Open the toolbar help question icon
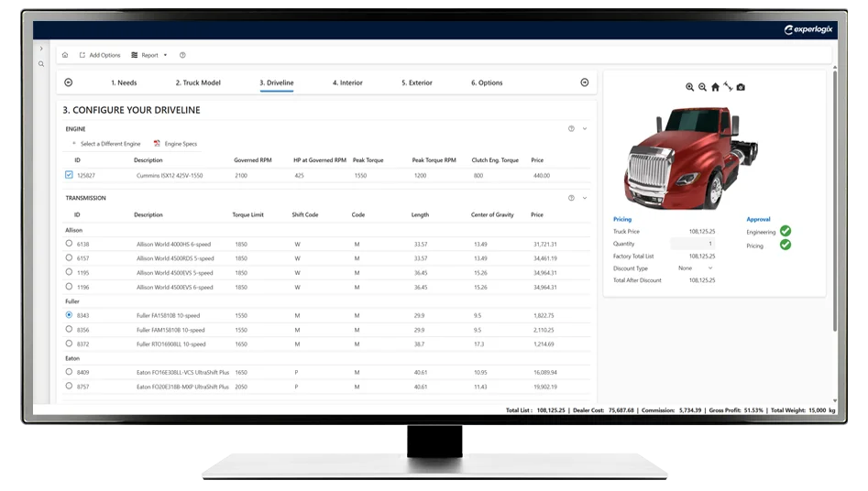This screenshot has height=491, width=868. click(182, 55)
